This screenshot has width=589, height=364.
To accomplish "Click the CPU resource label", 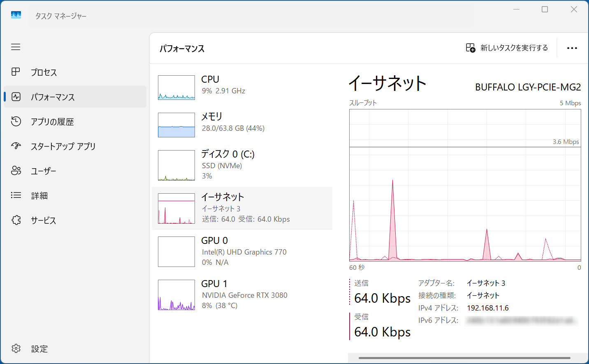I will coord(210,79).
